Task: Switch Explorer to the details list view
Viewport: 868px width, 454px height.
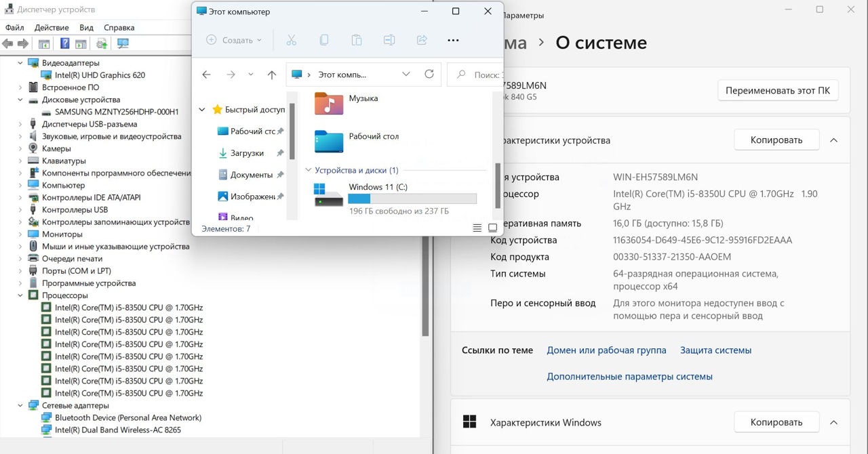Action: click(477, 228)
